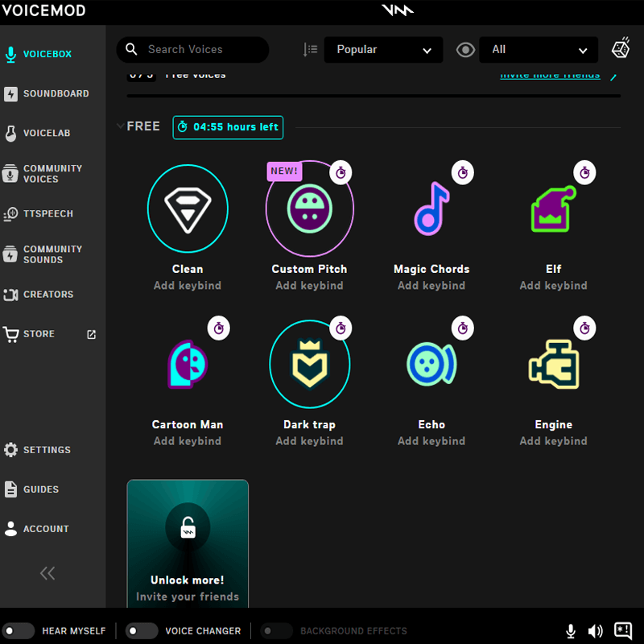Collapse the FREE voices section
Screen dimensions: 644x644
121,126
